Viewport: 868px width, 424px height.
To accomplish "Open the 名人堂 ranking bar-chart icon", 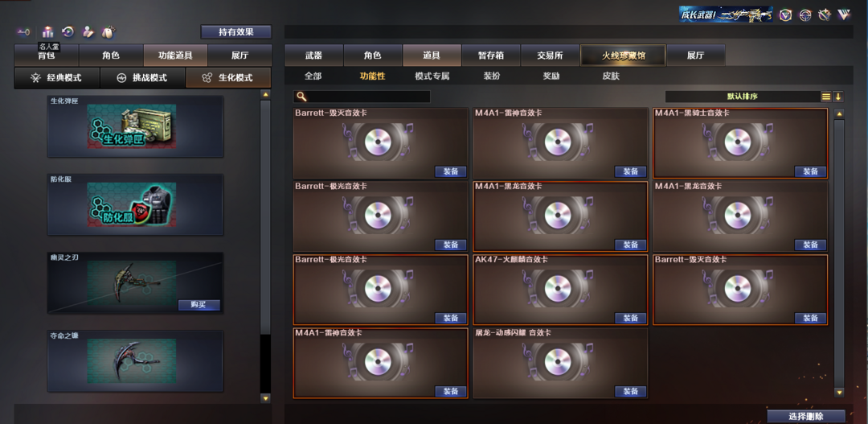I will pos(48,32).
